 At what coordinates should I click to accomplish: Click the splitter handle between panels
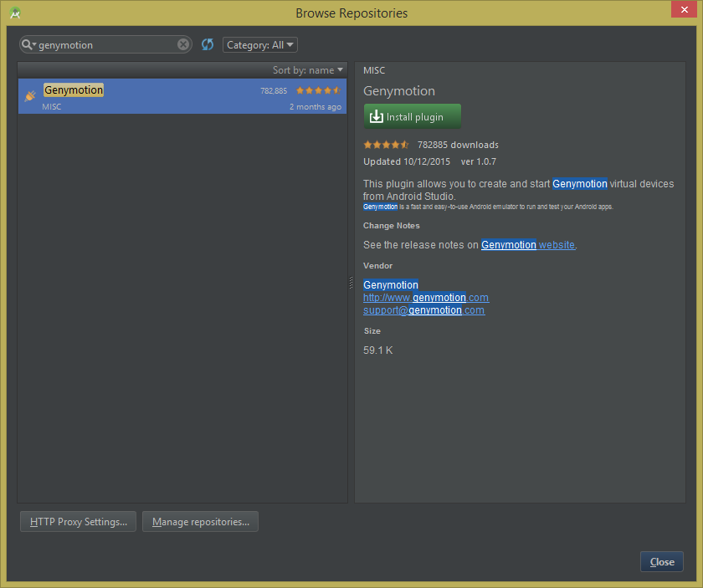(x=351, y=283)
